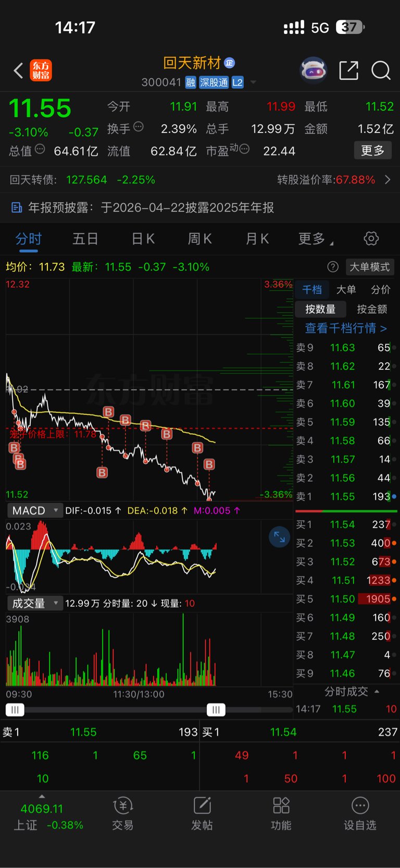
Task: Tap the back arrow icon
Action: click(x=18, y=70)
